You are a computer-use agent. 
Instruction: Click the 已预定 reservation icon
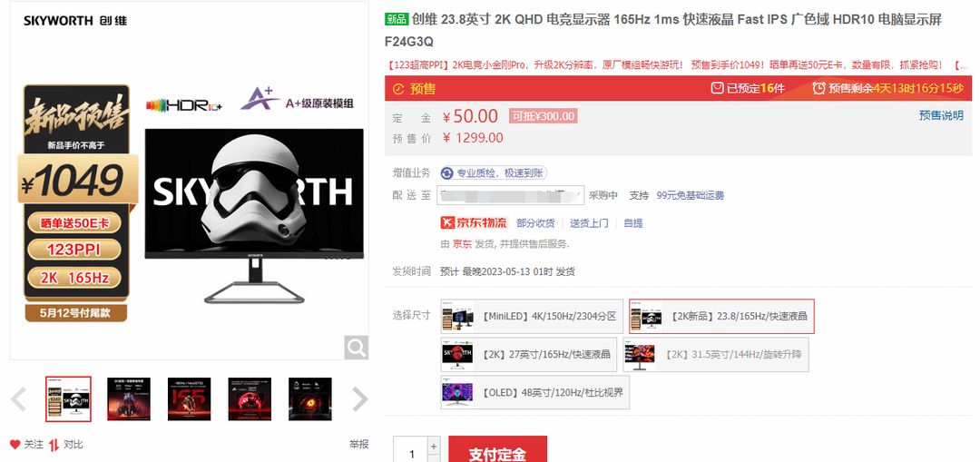718,88
